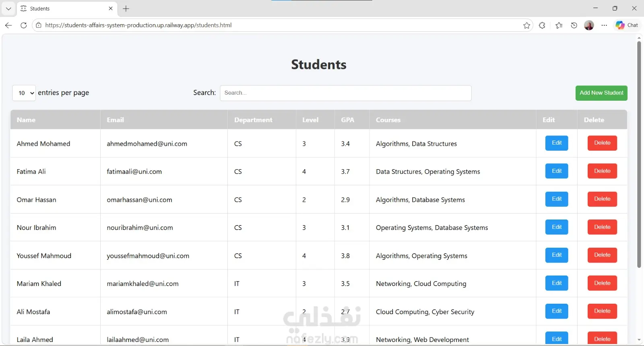Close the Students tab

(111, 8)
